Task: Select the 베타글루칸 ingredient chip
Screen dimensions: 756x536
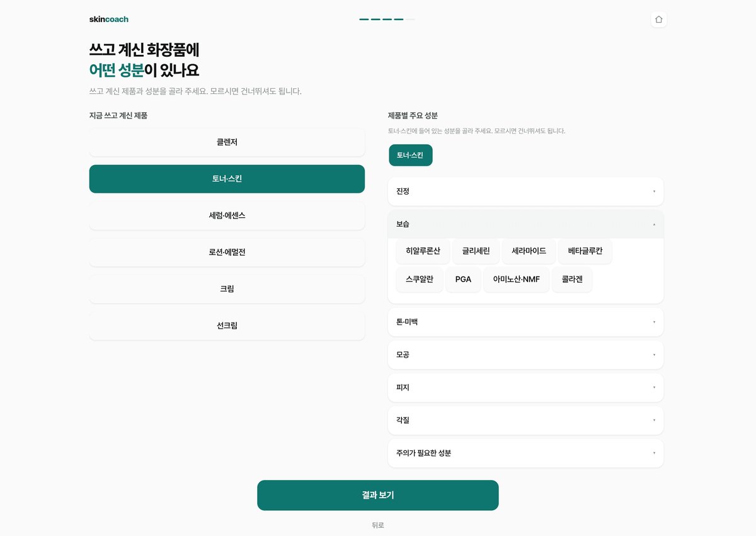Action: [585, 251]
